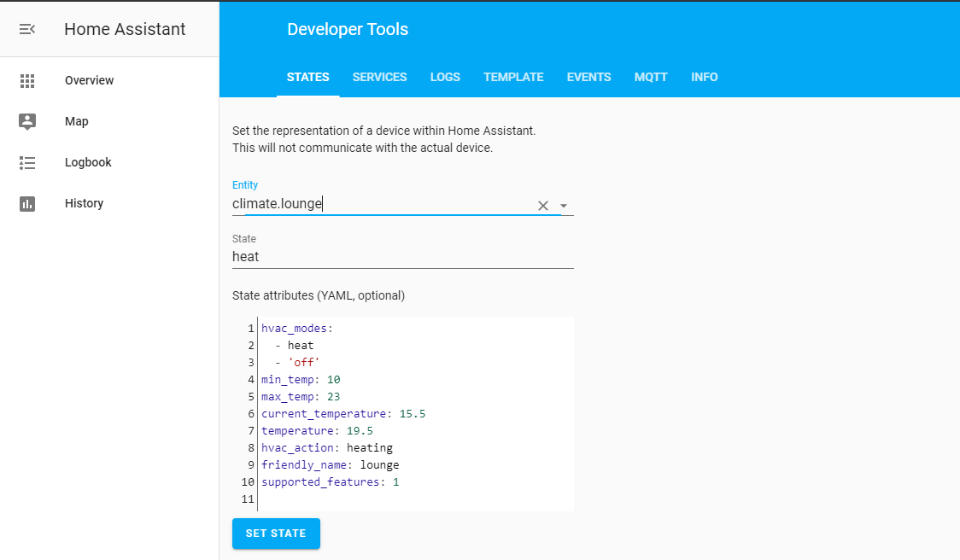Switch to the STATES tab

308,77
